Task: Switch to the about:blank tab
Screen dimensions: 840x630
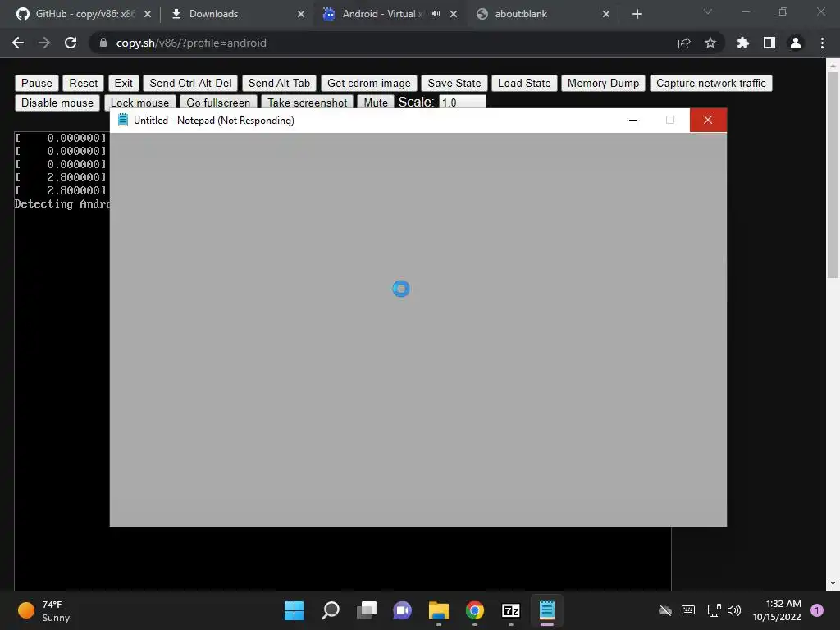Action: point(543,14)
